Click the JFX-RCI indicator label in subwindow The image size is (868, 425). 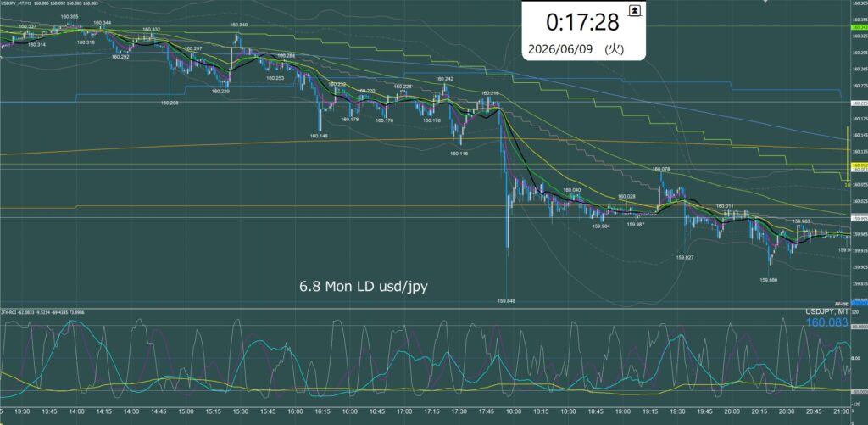(8, 312)
